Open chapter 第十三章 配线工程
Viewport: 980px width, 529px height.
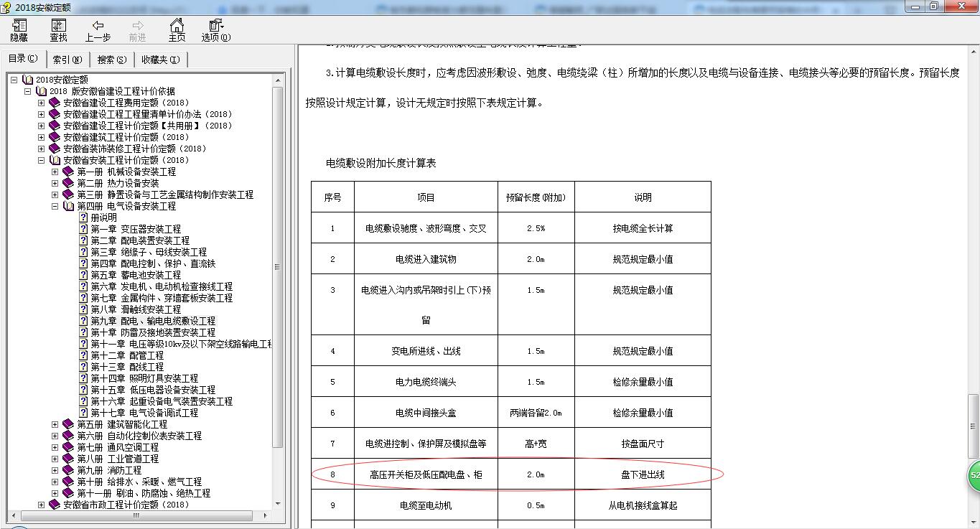127,367
